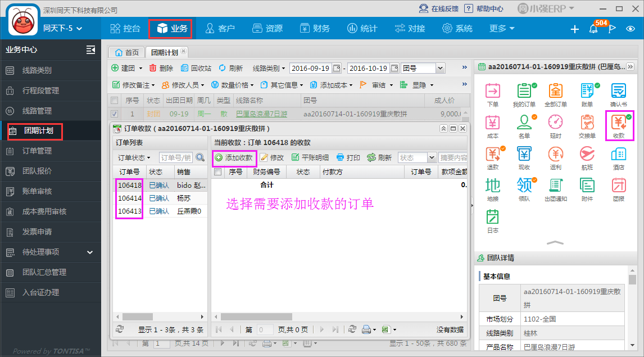The height and width of the screenshot is (357, 644).
Task: Open 修改人员 dropdown
Action: pyautogui.click(x=183, y=85)
